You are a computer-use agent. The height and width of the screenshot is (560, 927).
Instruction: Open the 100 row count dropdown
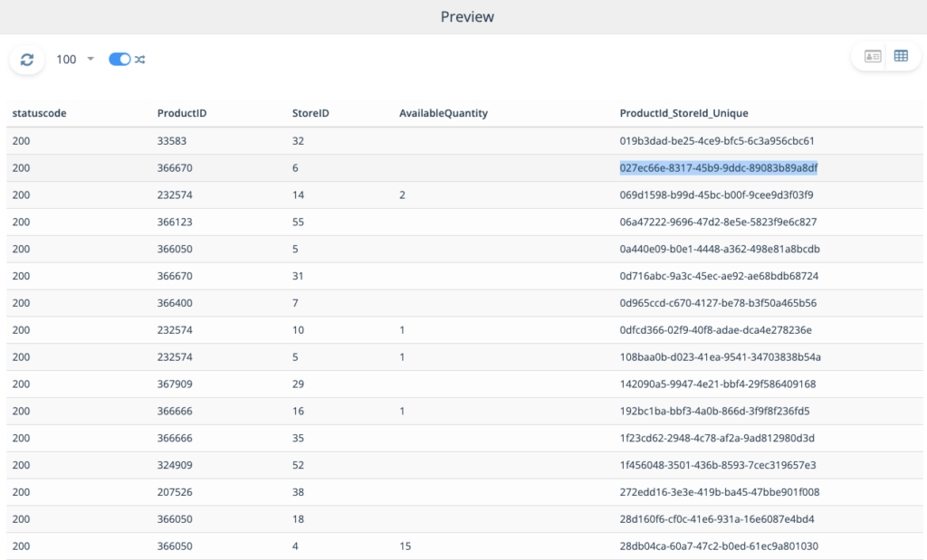pyautogui.click(x=75, y=59)
